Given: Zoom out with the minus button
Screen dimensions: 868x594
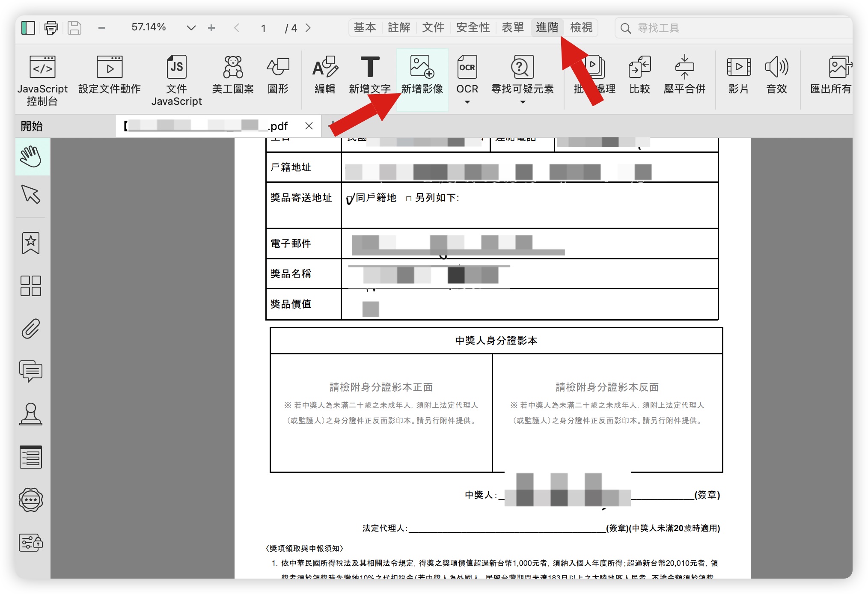Looking at the screenshot, I should (101, 28).
